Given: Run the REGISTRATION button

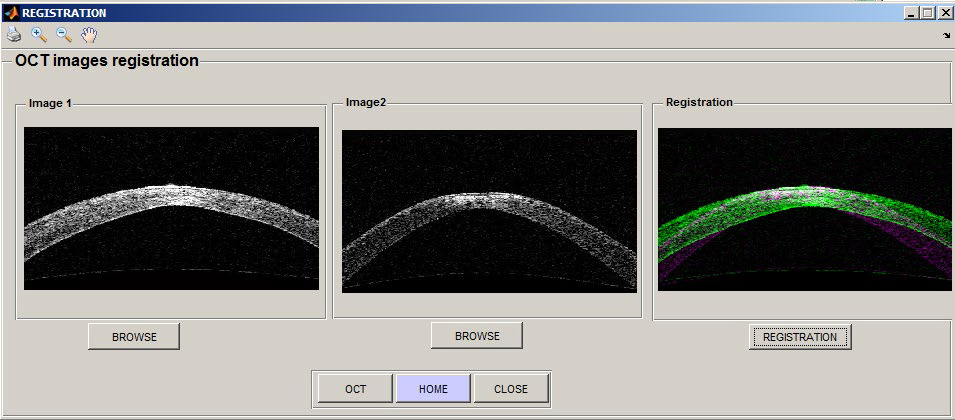Looking at the screenshot, I should 799,337.
